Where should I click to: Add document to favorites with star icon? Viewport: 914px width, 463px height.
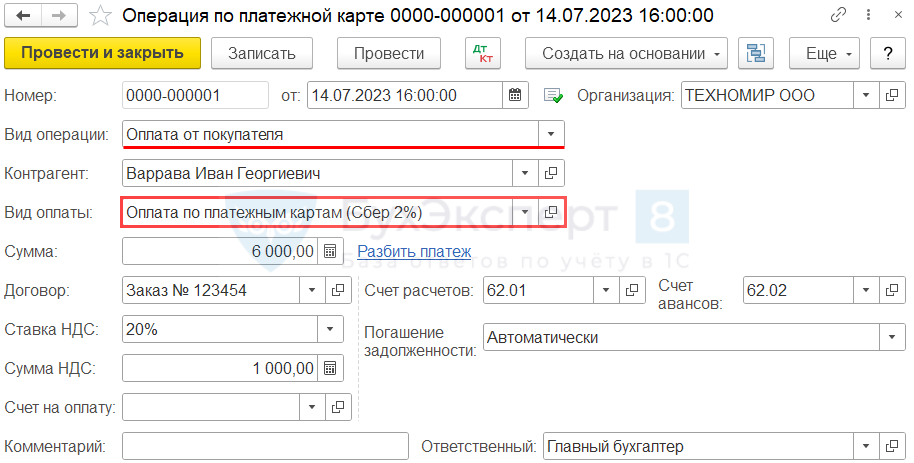[100, 15]
